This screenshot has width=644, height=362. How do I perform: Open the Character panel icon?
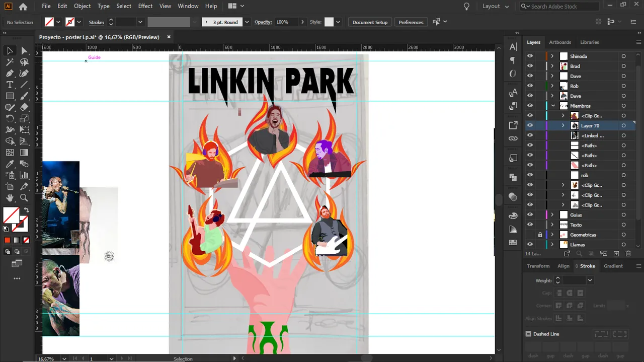[x=513, y=47]
